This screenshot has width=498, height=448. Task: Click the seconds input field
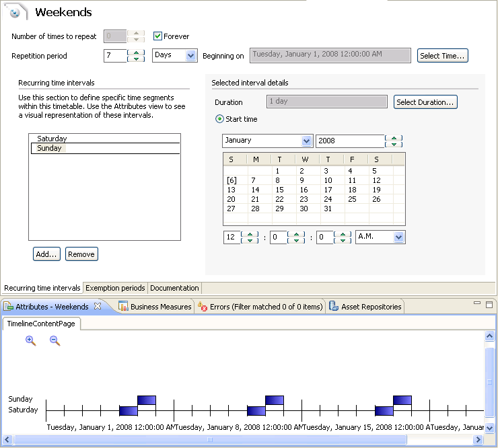[x=324, y=237]
